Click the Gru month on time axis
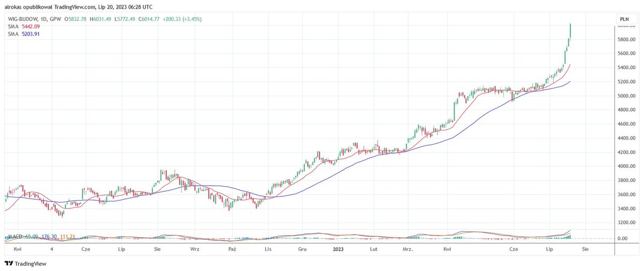Image resolution: width=644 pixels, height=271 pixels. 302,250
